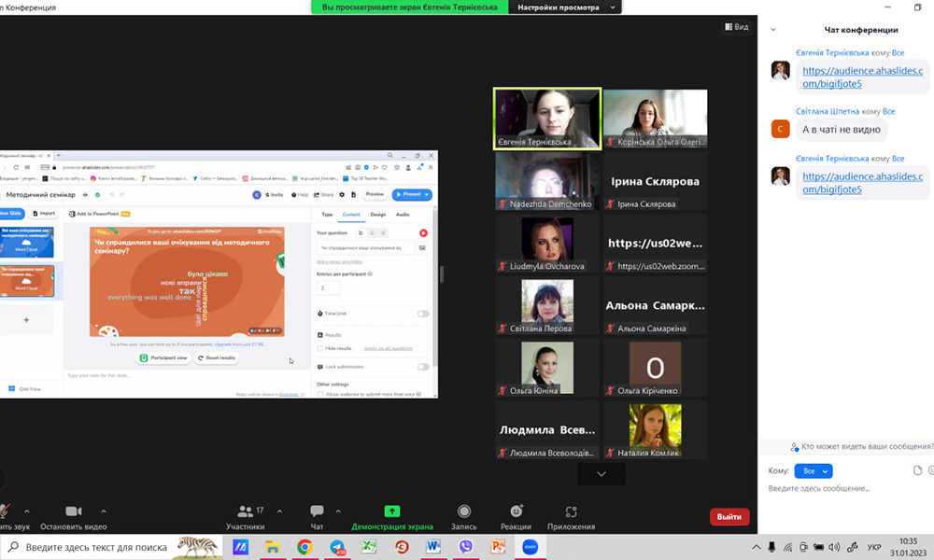The width and height of the screenshot is (934, 560).
Task: Switch to the Content tab
Action: point(351,215)
